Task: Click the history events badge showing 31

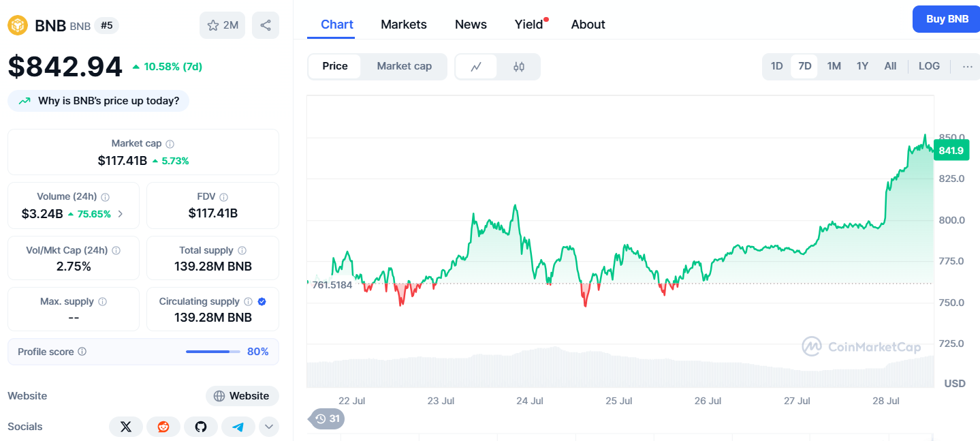Action: pyautogui.click(x=327, y=419)
